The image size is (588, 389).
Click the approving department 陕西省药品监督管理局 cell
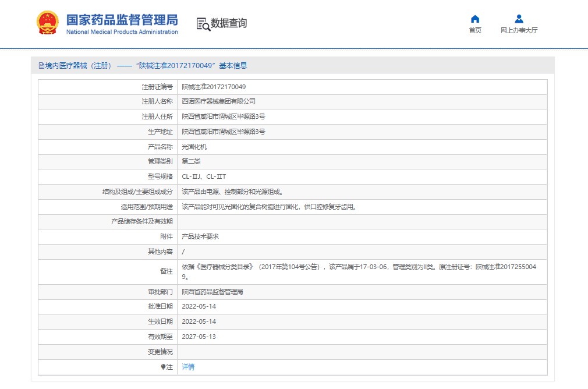(212, 292)
